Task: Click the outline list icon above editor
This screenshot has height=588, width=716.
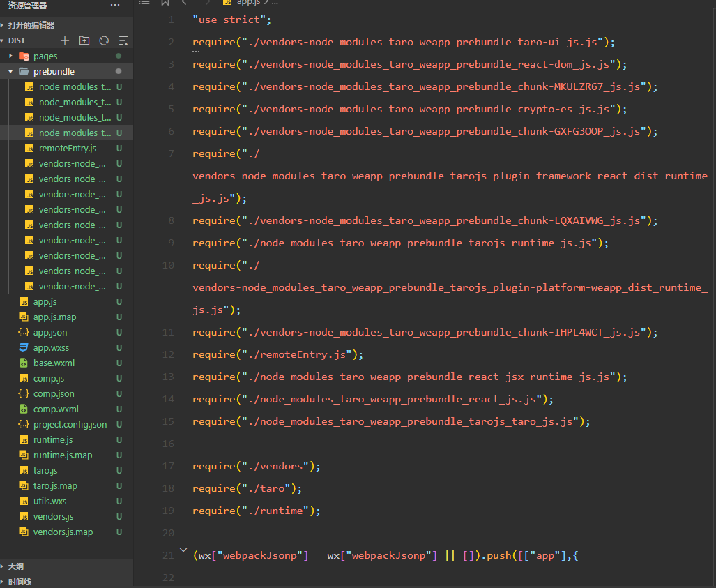Action: click(x=144, y=3)
